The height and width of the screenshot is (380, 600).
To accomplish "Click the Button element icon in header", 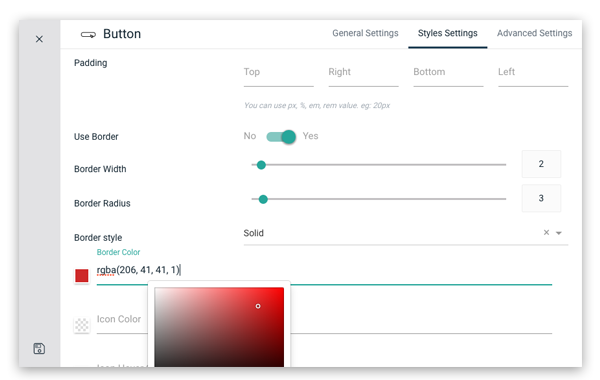I will pyautogui.click(x=88, y=34).
